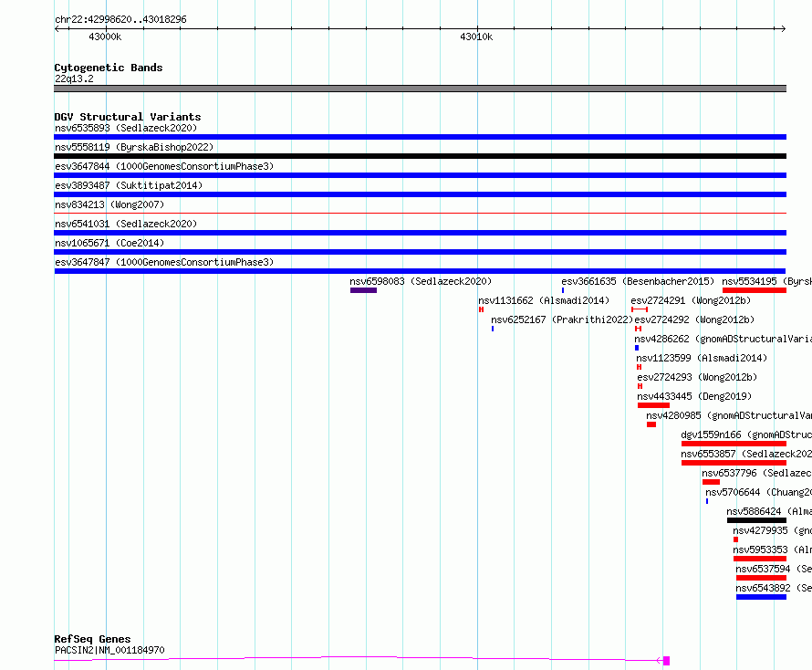The height and width of the screenshot is (670, 812).
Task: Open the nsv1065671 (Coe2014) label
Action: [x=109, y=243]
